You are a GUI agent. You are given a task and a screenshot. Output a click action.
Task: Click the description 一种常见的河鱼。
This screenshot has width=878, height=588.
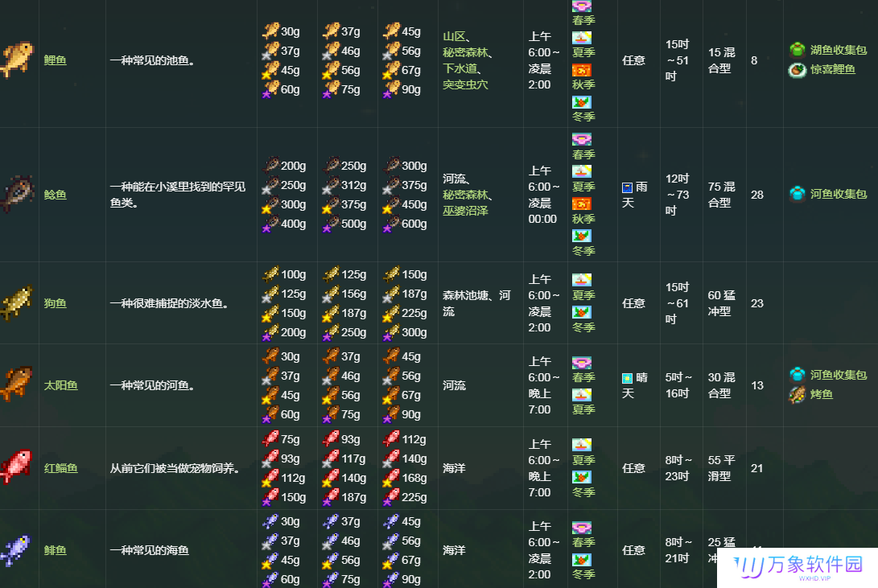[152, 385]
